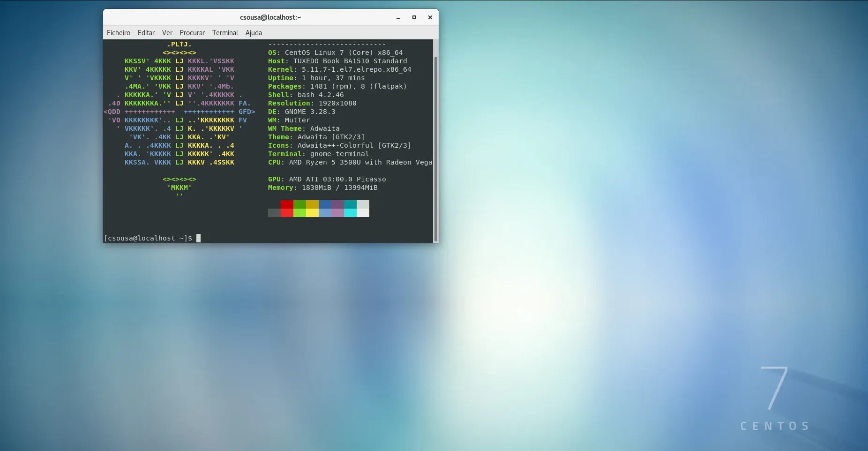Image resolution: width=868 pixels, height=451 pixels.
Task: Open the Ver menu
Action: (x=167, y=33)
